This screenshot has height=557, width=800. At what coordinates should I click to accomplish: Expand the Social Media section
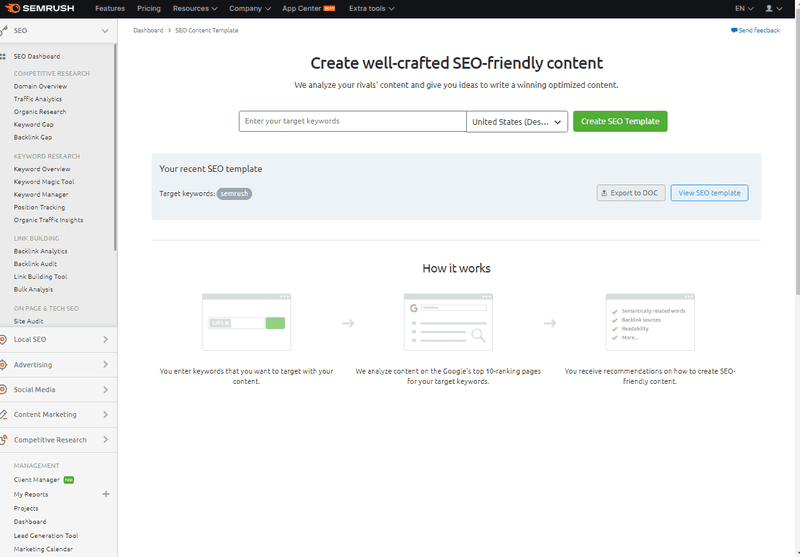[x=106, y=390]
